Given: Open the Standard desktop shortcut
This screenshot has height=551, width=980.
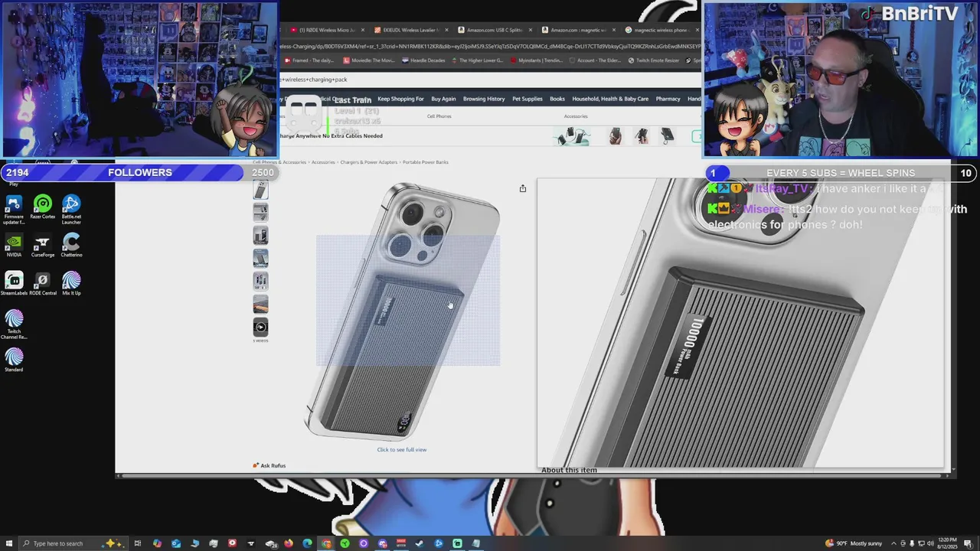Looking at the screenshot, I should tap(13, 360).
